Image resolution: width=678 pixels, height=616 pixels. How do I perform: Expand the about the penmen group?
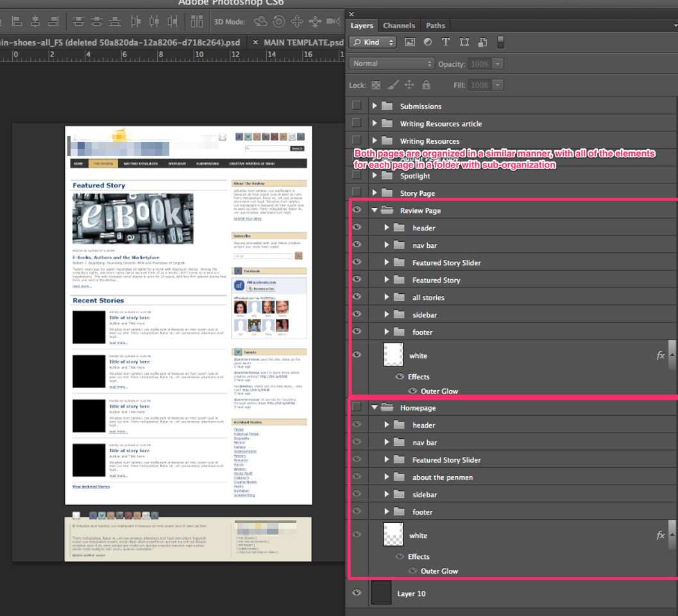click(x=387, y=477)
